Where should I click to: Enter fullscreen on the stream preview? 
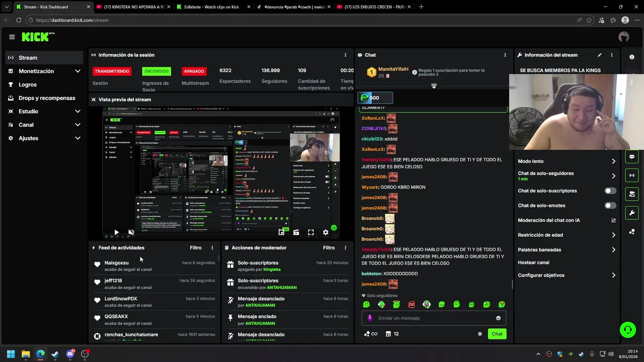[x=311, y=232]
